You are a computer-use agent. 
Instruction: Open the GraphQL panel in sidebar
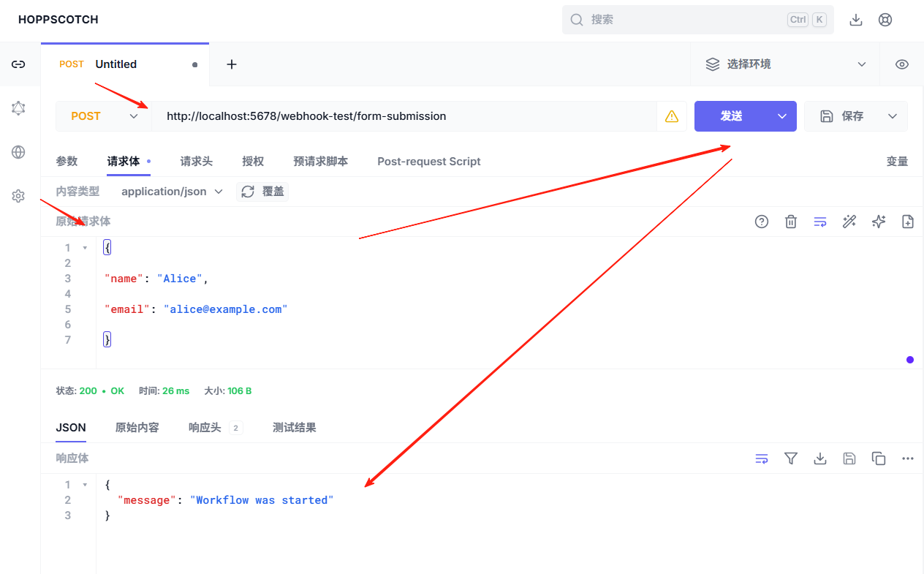click(18, 108)
